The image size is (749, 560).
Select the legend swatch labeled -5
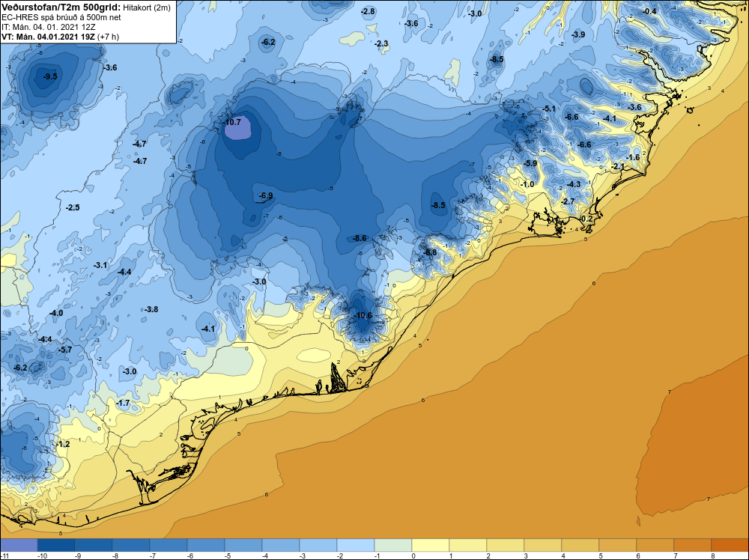pyautogui.click(x=243, y=545)
